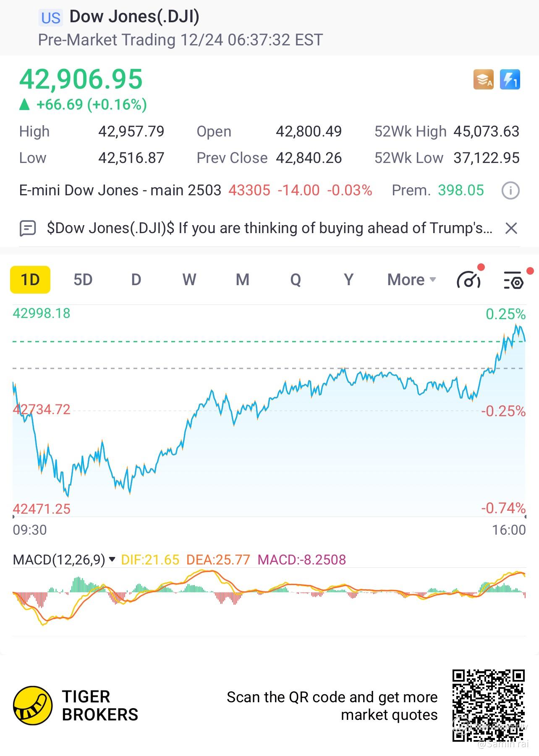This screenshot has width=539, height=756.
Task: Tap the Tiger Brokers logo
Action: coord(33,706)
